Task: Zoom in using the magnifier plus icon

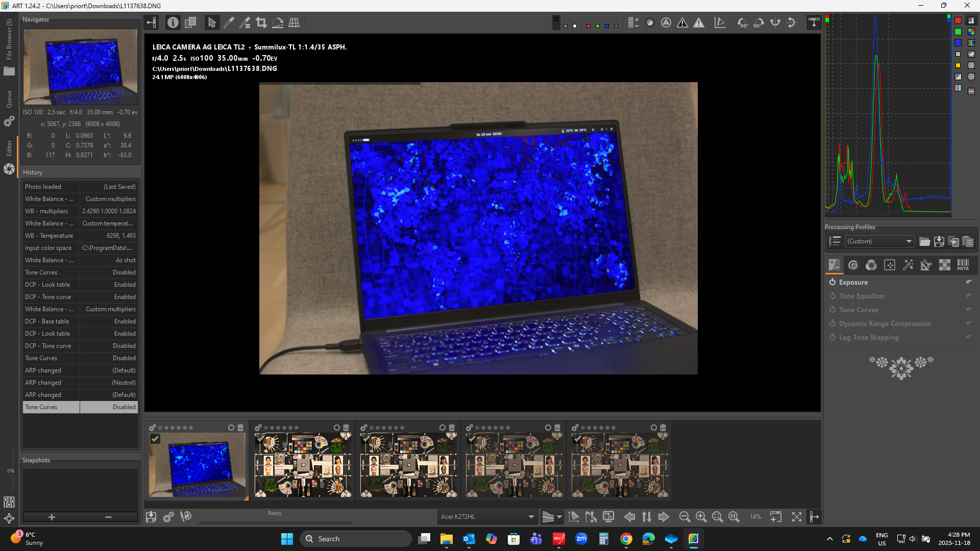Action: (701, 517)
